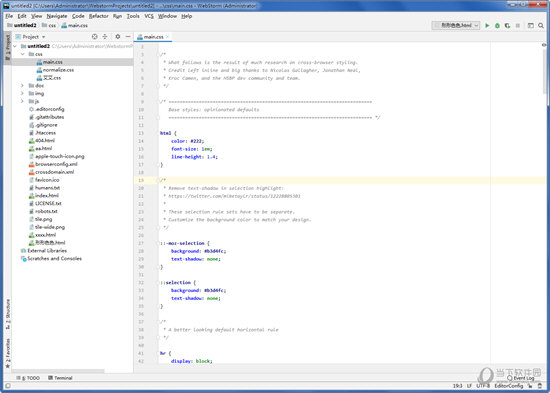Toggle the Project side tool window tab
This screenshot has height=393, width=550.
pos(7,47)
